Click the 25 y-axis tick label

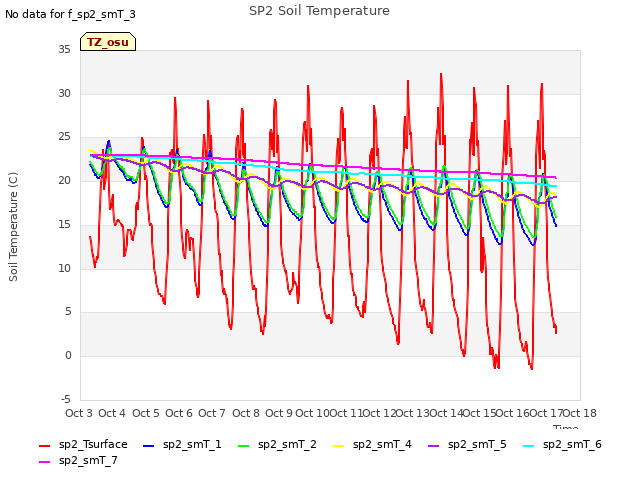point(64,137)
